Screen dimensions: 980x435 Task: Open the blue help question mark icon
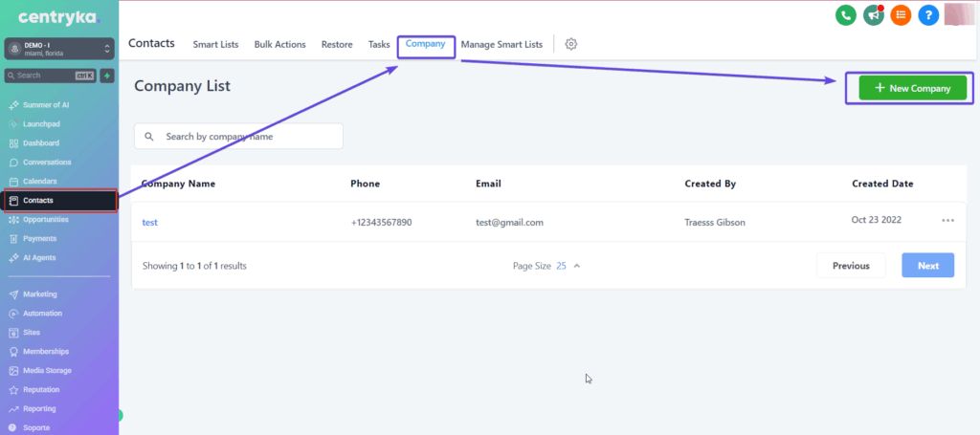(928, 14)
